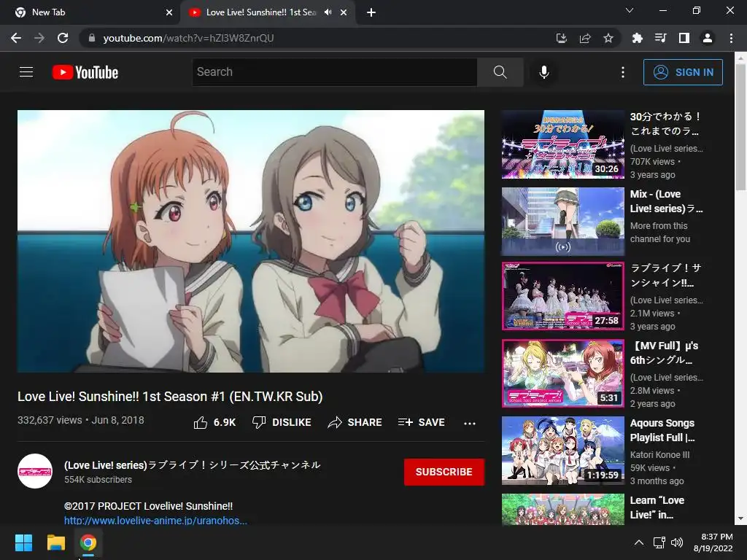Open Chrome profile avatar
This screenshot has width=747, height=560.
point(708,38)
